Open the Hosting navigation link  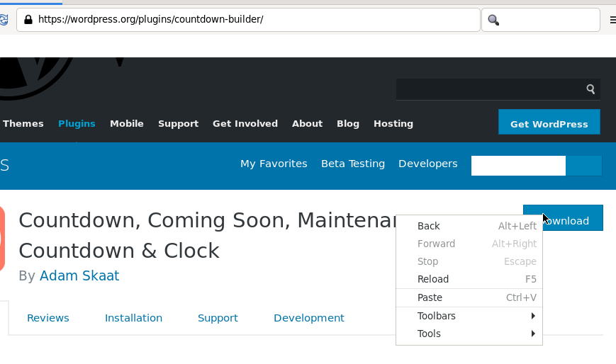[x=393, y=124]
